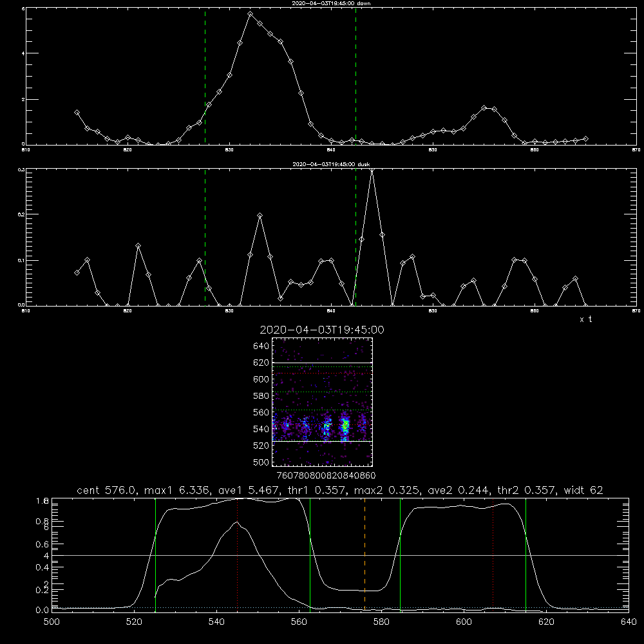The height and width of the screenshot is (644, 644).
Task: Click y-axis label '0.0' of the bottom plot
Action: point(43,611)
